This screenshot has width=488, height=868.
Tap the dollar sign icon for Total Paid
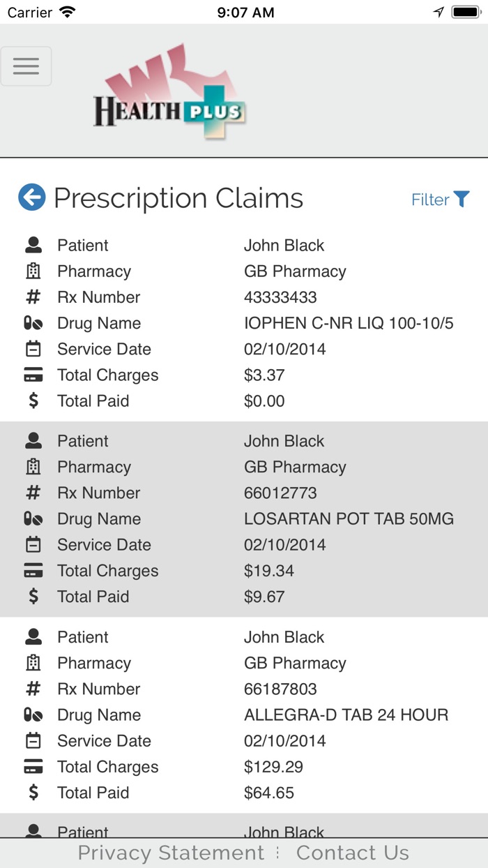coord(32,401)
